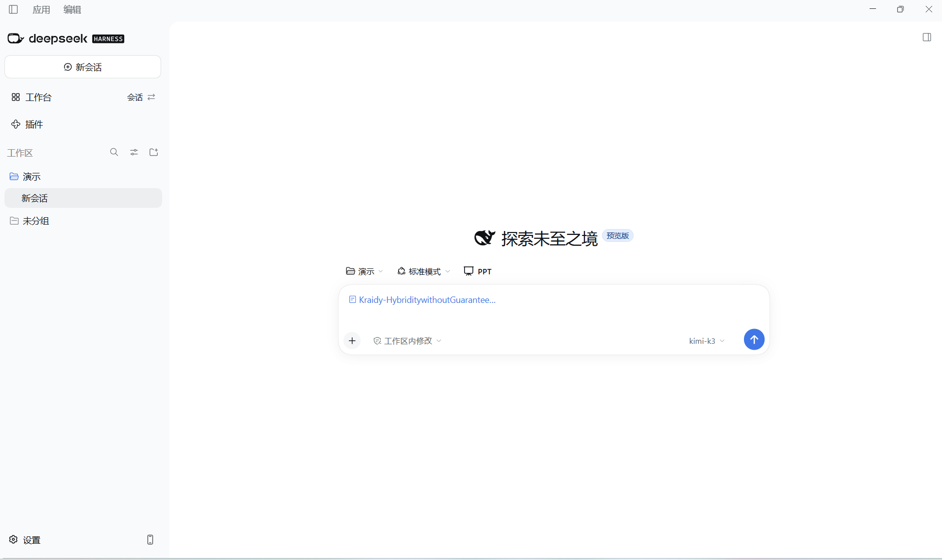Open the 插件 plugins page

tap(27, 124)
